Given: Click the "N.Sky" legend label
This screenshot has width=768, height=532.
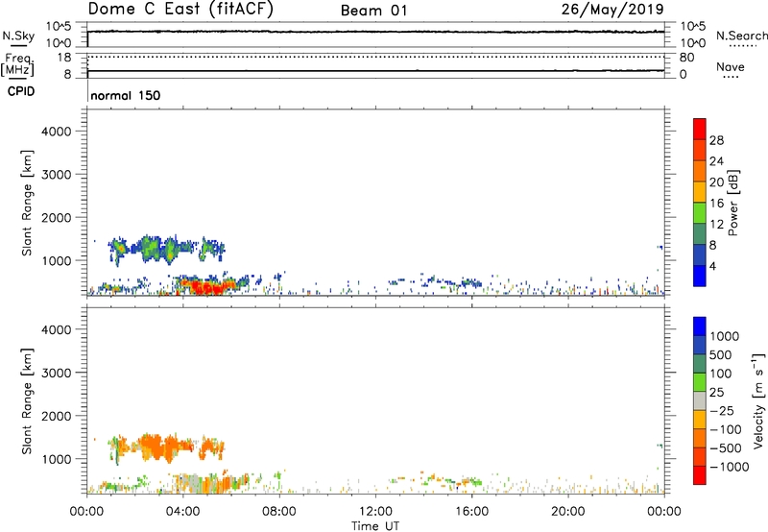Looking at the screenshot, I should point(18,36).
